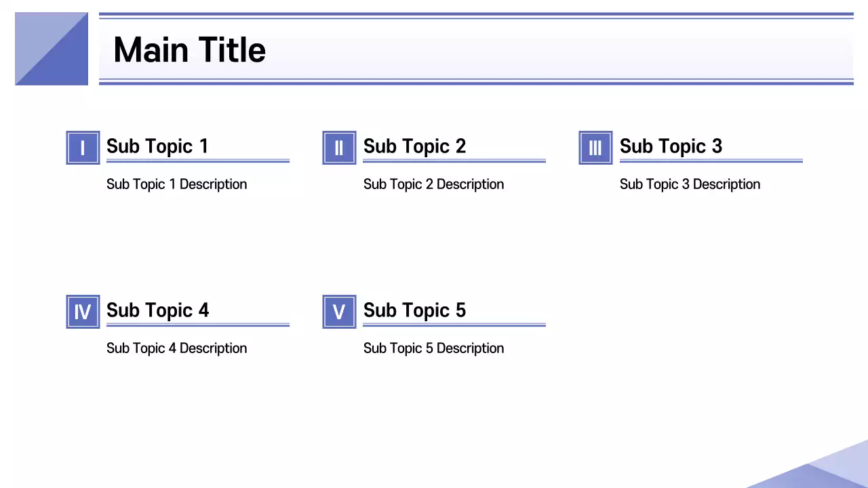Image resolution: width=868 pixels, height=488 pixels.
Task: Click the Sub Topic 4 Description text
Action: tap(176, 348)
